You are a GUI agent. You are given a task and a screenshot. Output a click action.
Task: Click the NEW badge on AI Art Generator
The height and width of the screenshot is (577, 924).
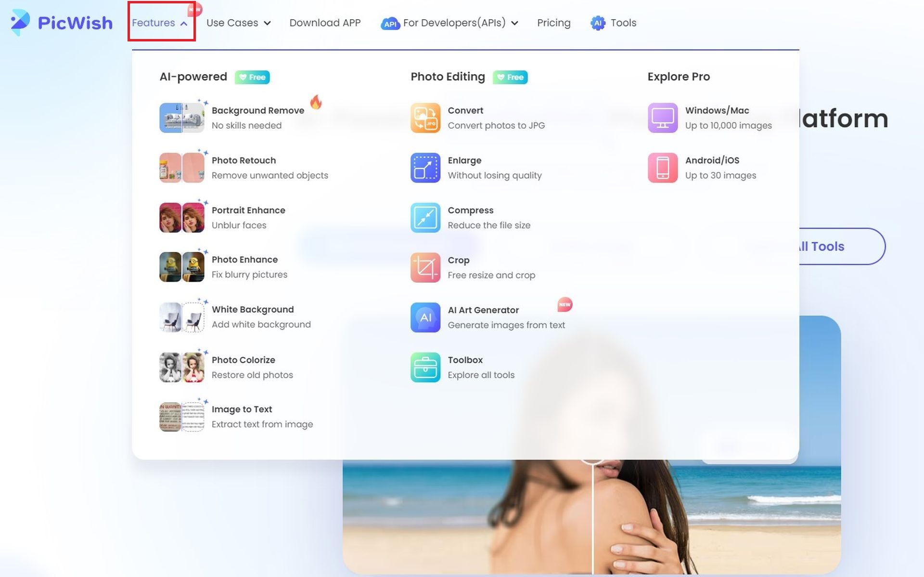[x=564, y=304]
